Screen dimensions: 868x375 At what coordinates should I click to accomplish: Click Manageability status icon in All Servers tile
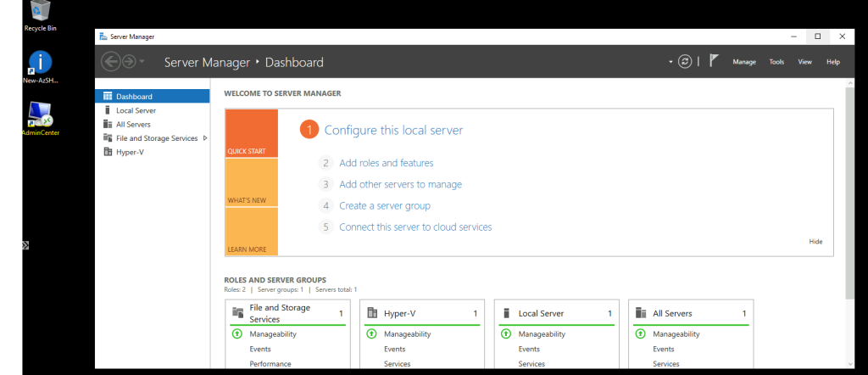click(x=641, y=334)
